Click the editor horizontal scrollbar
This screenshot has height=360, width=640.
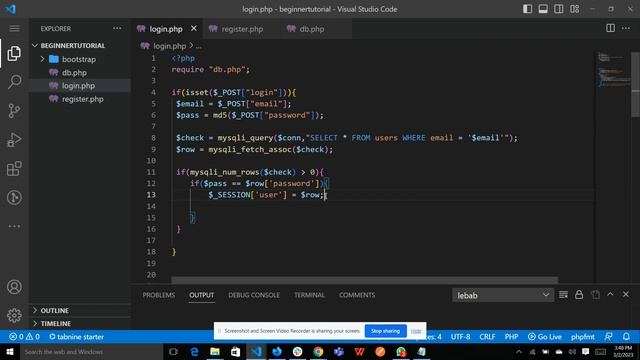(364, 280)
